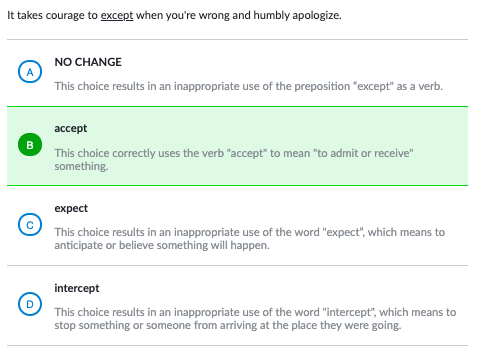Click the 'stop something or someone' explanation line
Screen dimensions: 491x361
pos(228,325)
